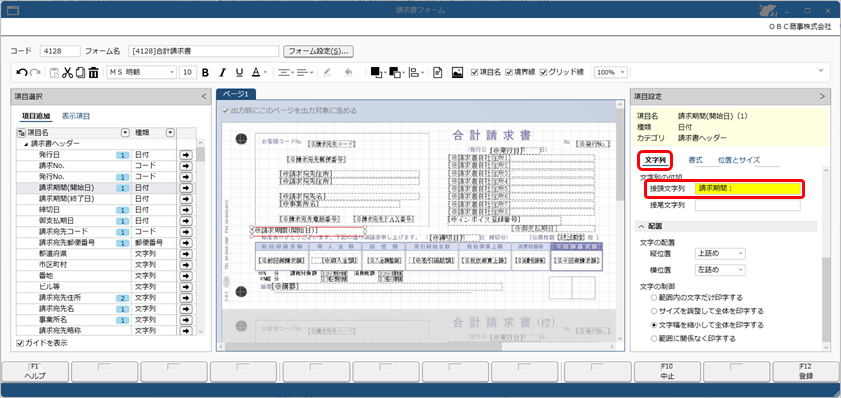Click the 接頭文字列 input field
The image size is (841, 398).
(x=748, y=189)
